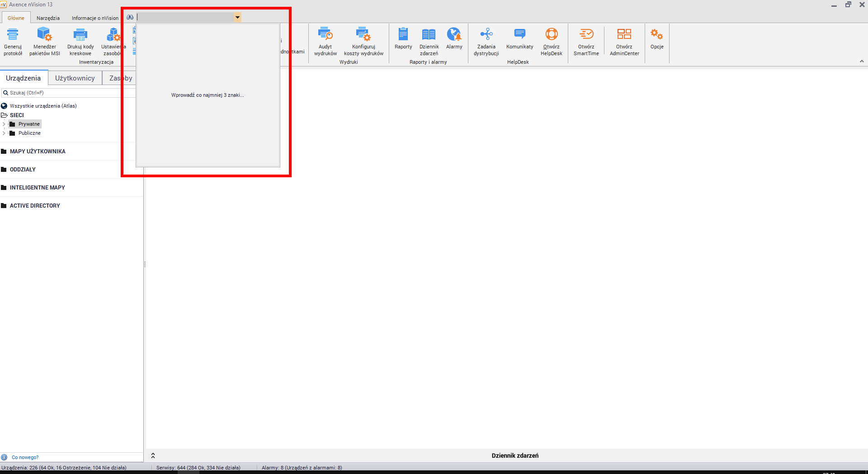Select Wszystkie urządzenia (Atlas)

pos(43,106)
